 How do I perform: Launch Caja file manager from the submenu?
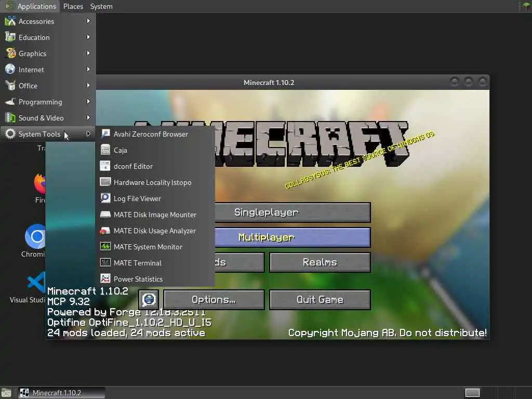[x=155, y=150]
